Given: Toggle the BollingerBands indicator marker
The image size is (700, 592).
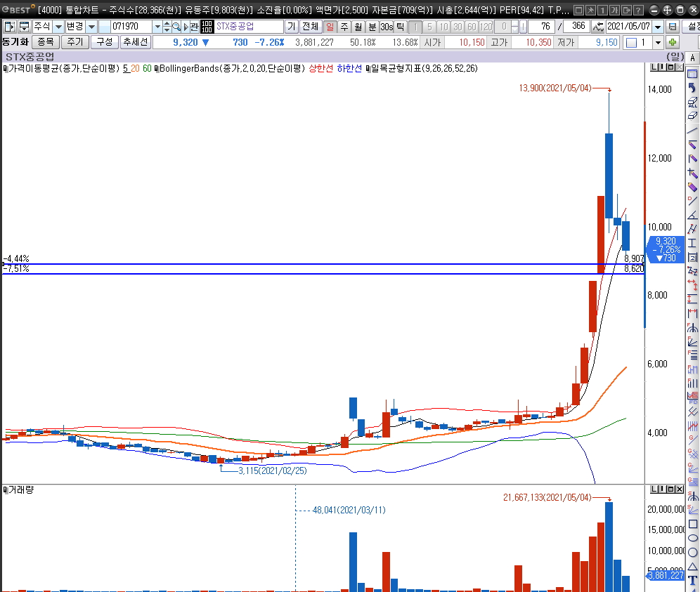Looking at the screenshot, I should (157, 69).
